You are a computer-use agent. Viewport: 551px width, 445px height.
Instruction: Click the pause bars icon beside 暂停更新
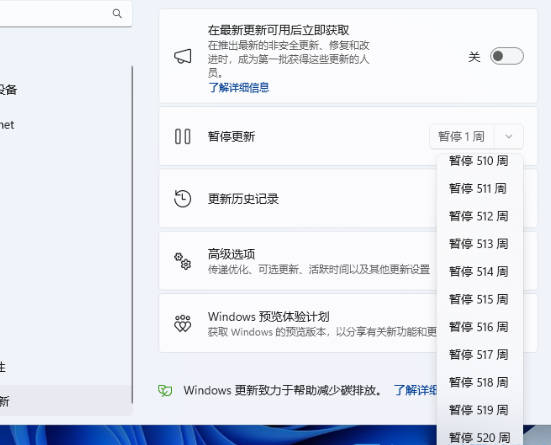[183, 136]
